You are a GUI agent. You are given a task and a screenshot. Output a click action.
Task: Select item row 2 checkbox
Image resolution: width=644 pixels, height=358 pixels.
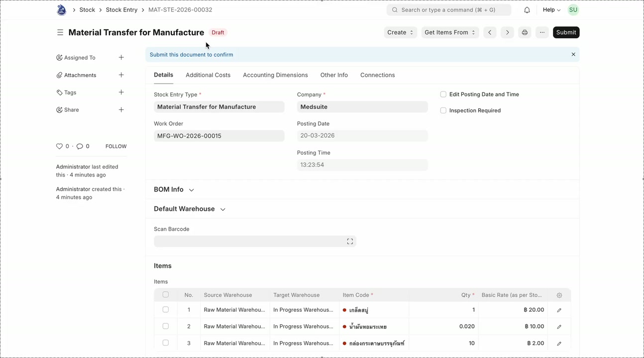(x=166, y=326)
